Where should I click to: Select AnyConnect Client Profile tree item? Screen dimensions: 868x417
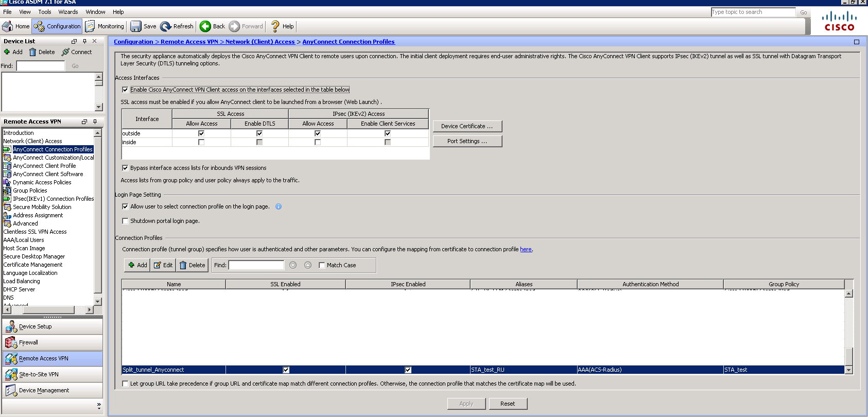pos(44,166)
